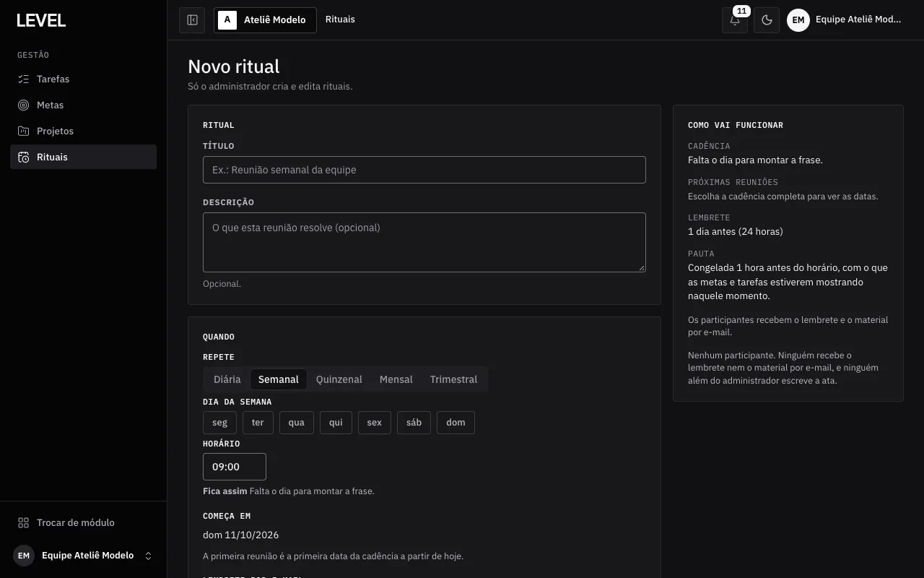Choose the Semanal repetition tab
Image resolution: width=924 pixels, height=578 pixels.
pyautogui.click(x=279, y=379)
